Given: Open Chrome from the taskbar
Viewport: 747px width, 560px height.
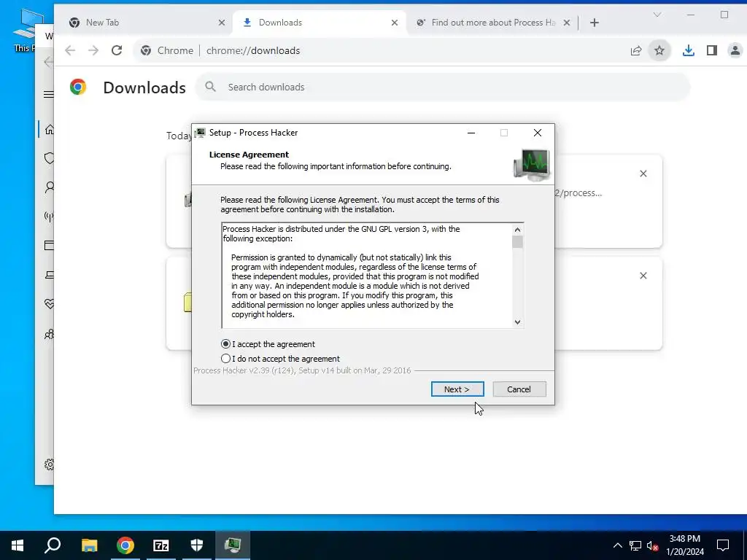Looking at the screenshot, I should point(125,545).
